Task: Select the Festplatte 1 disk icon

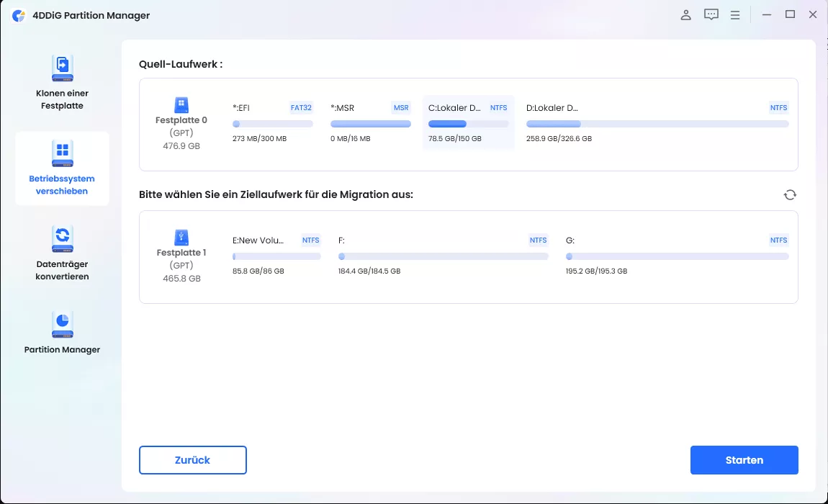Action: pyautogui.click(x=181, y=237)
